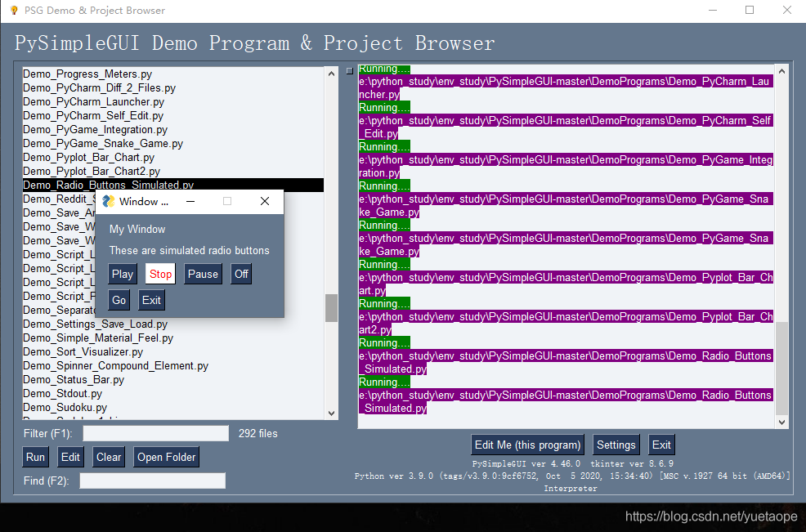Click the 'These are simulated radio buttons' text

tap(189, 250)
